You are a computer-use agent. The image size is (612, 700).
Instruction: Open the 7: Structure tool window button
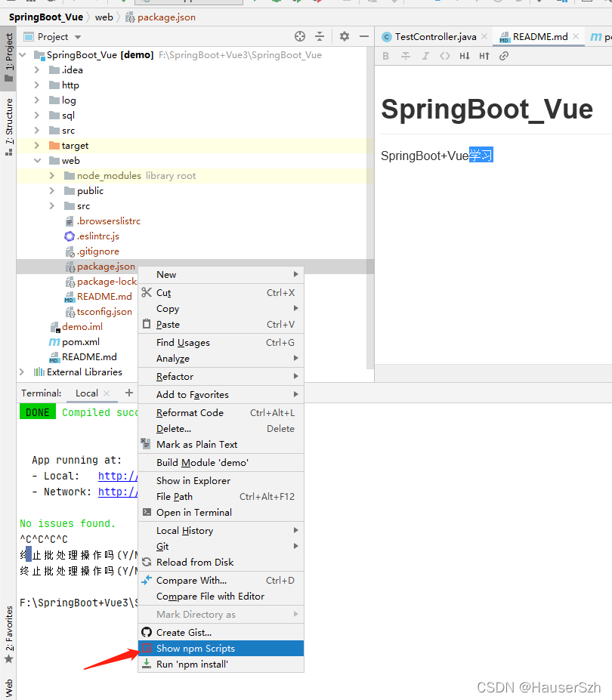[8, 127]
